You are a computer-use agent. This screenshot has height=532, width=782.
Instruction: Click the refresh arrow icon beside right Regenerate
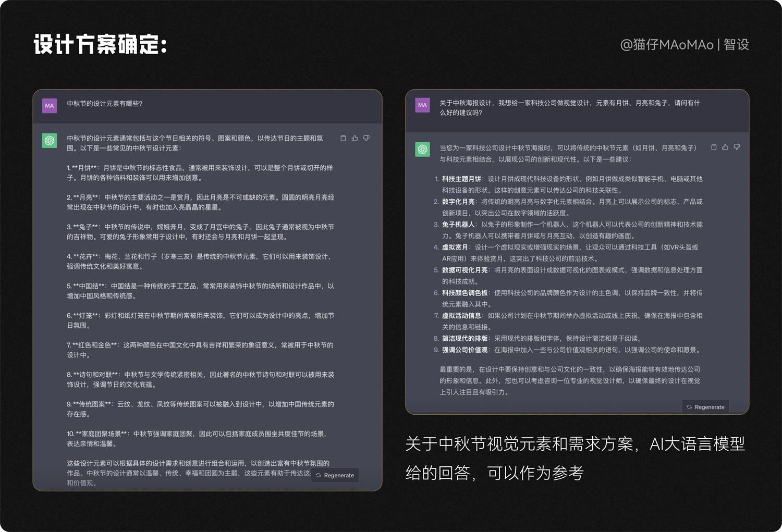(689, 407)
